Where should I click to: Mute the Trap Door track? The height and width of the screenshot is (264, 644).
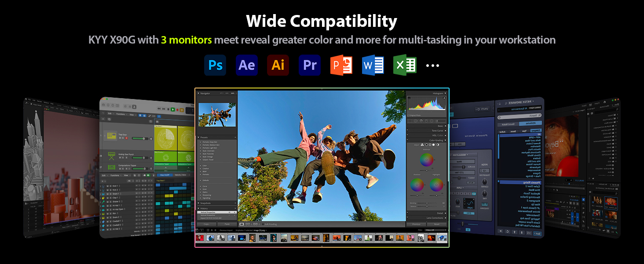tap(120, 138)
